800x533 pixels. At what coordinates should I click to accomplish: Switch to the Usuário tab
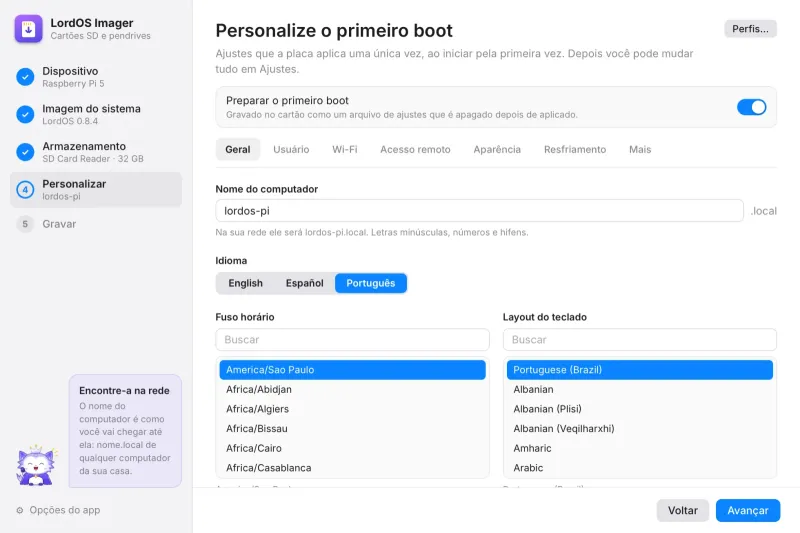click(x=291, y=149)
